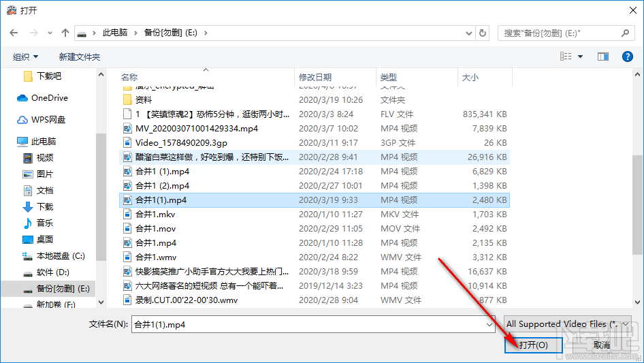This screenshot has height=363, width=644.
Task: Select 此电脑 in the sidebar
Action: pos(36,142)
